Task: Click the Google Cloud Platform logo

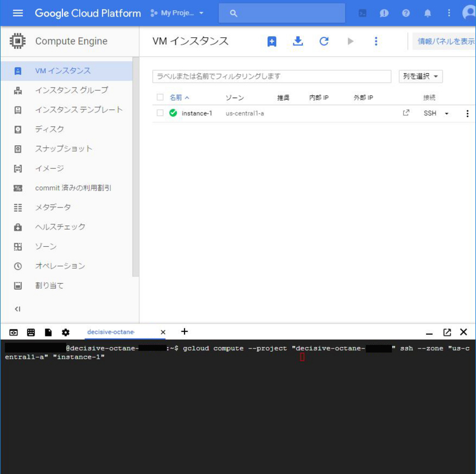Action: tap(87, 13)
